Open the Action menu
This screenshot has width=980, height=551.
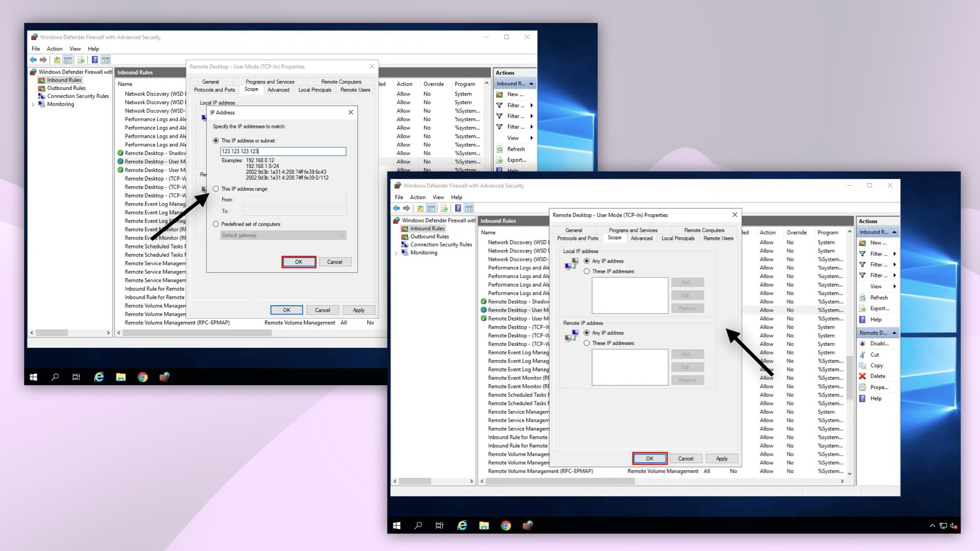pyautogui.click(x=418, y=197)
